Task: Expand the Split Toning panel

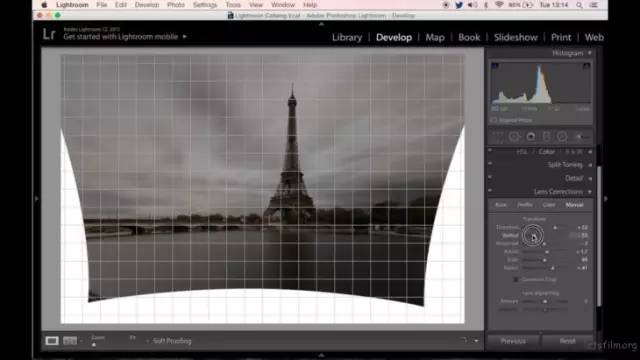Action: (x=590, y=165)
